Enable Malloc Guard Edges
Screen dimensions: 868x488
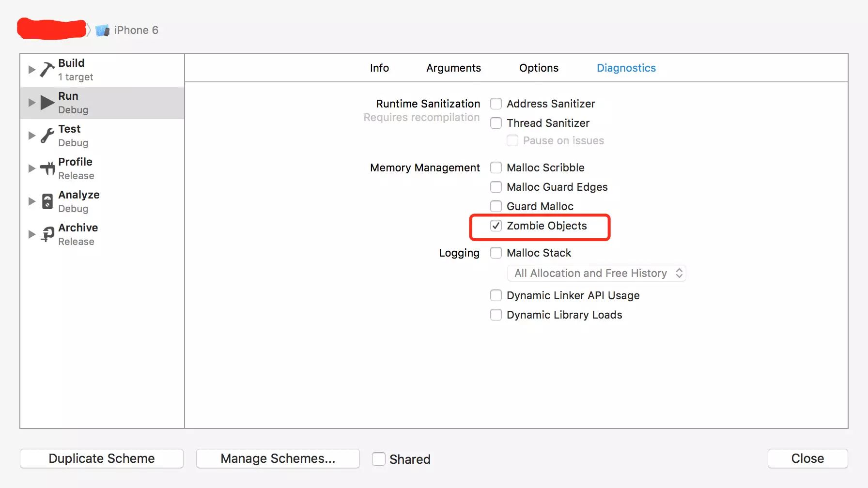[496, 187]
